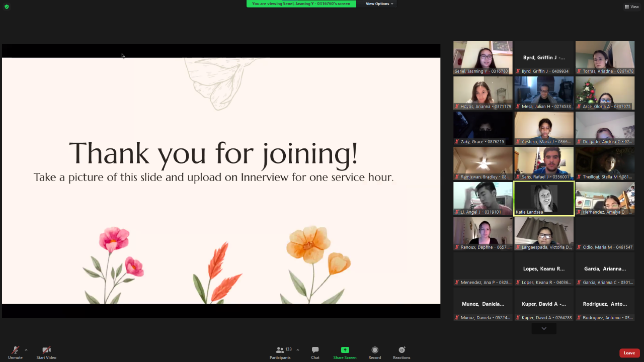Screen dimensions: 644x362
Task: Open the Participants panel
Action: coord(280,352)
